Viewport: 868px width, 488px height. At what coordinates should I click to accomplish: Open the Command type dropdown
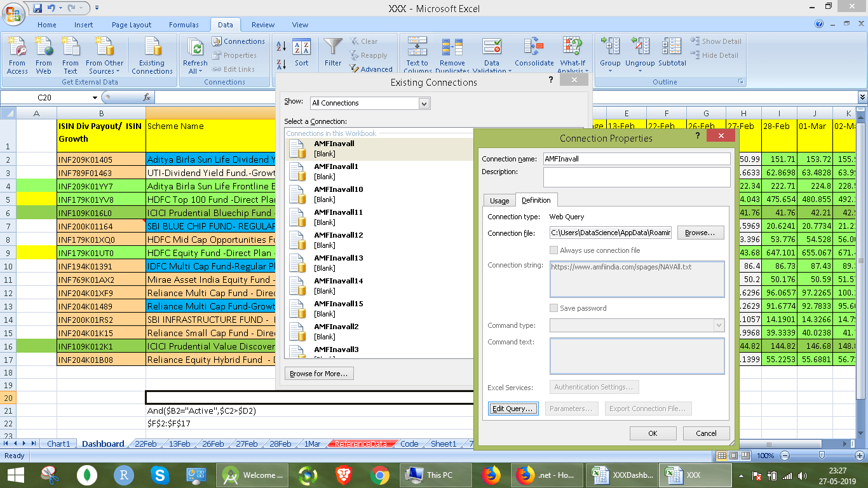point(719,325)
